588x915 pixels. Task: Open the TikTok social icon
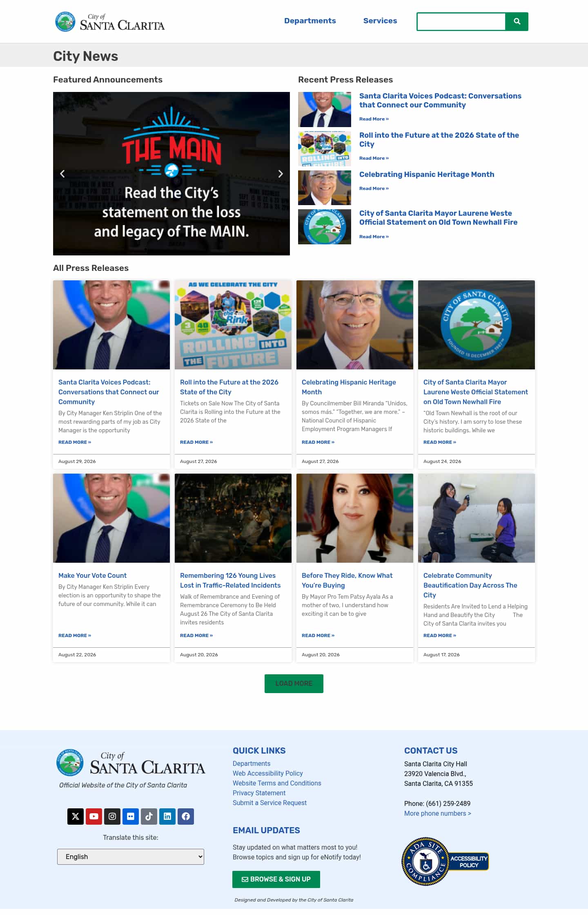(149, 816)
